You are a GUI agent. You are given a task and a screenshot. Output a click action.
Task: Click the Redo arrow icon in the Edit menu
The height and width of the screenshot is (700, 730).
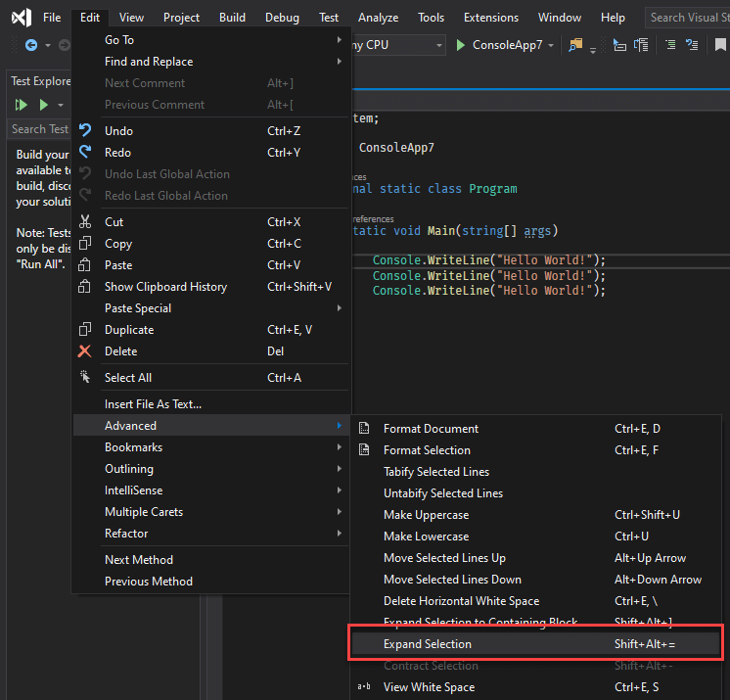pos(85,153)
